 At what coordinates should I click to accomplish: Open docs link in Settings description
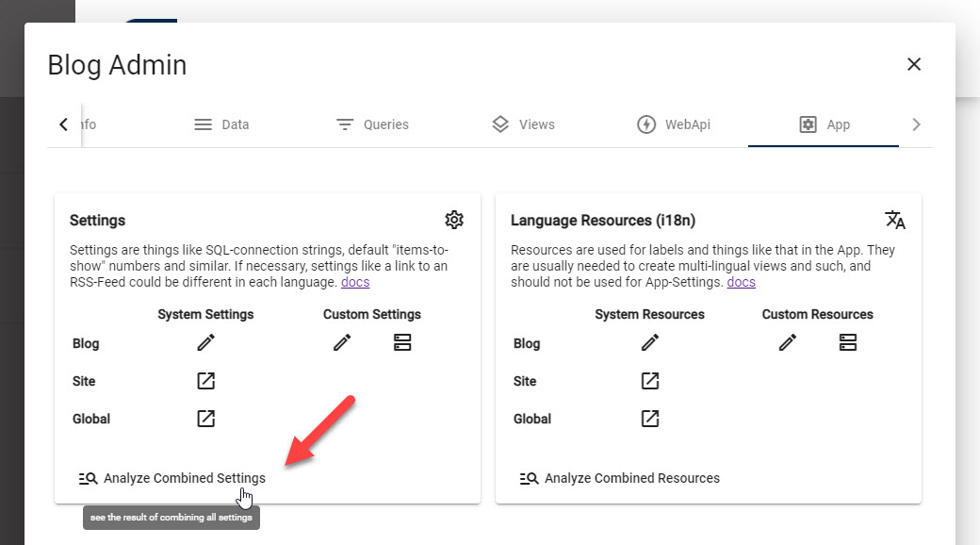355,282
